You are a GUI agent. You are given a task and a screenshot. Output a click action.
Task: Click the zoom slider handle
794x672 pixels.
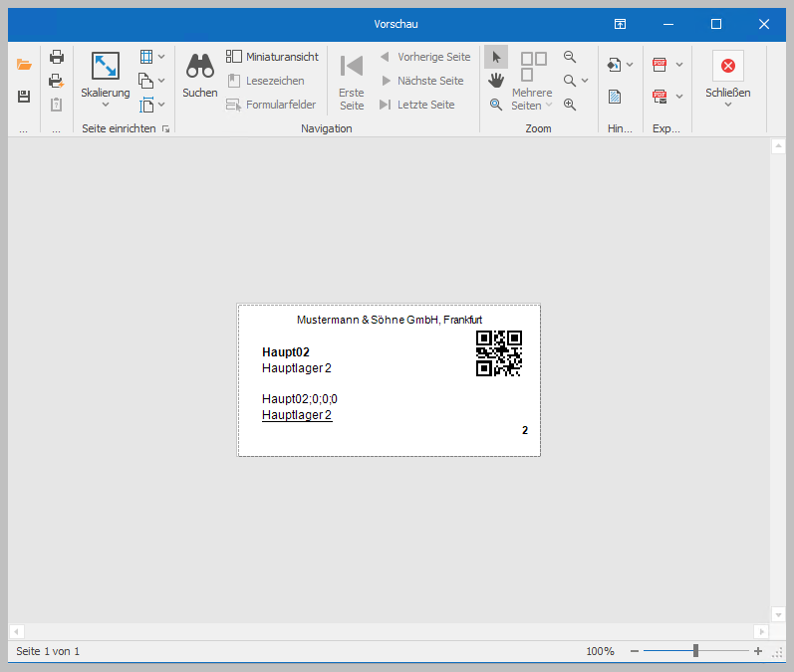coord(695,651)
